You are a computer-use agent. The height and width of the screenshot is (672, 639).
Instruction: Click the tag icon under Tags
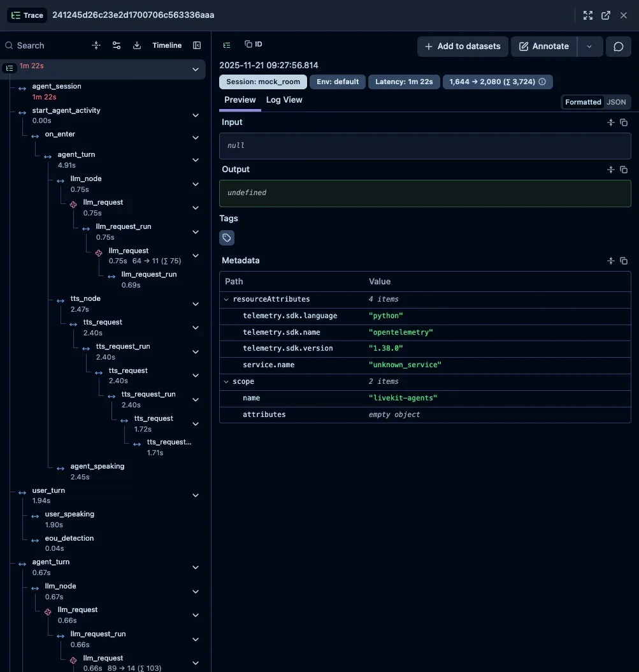pos(227,238)
